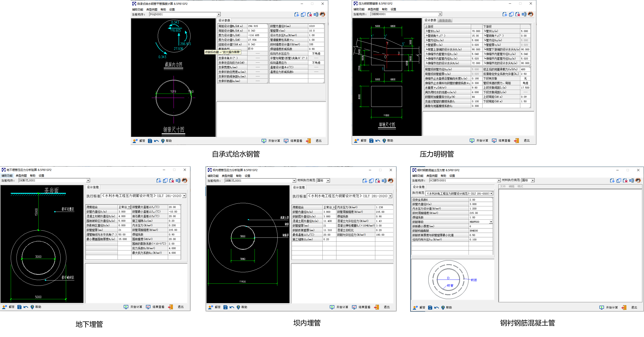This screenshot has height=337, width=644.
Task: Click new component icon in 自承式给水钢管 window
Action: point(296,14)
